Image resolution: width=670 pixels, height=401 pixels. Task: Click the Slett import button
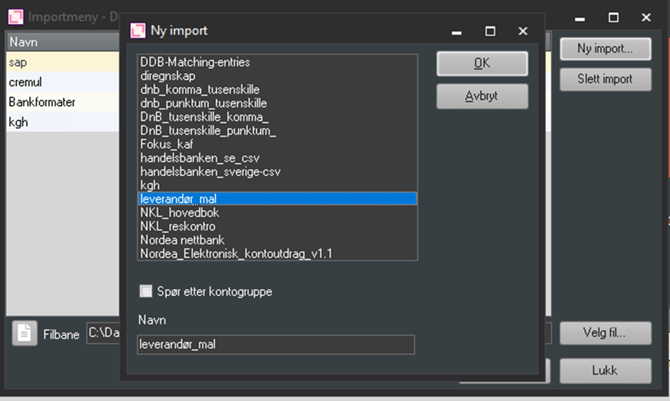click(605, 79)
